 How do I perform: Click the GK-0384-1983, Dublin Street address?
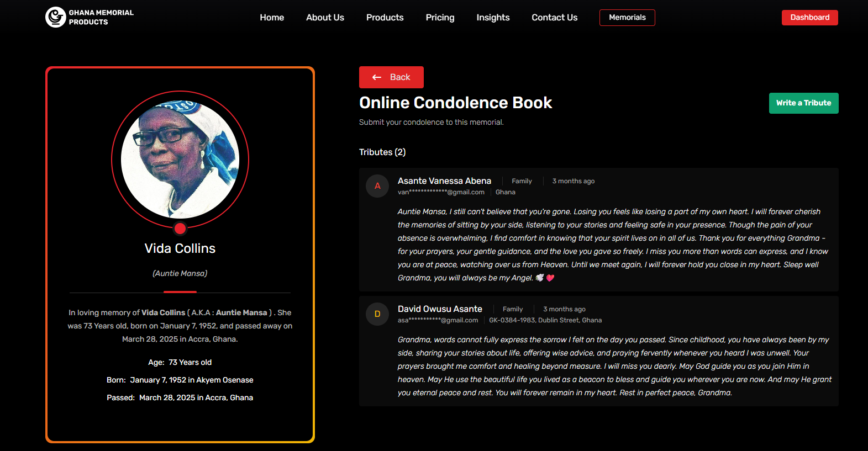tap(545, 320)
